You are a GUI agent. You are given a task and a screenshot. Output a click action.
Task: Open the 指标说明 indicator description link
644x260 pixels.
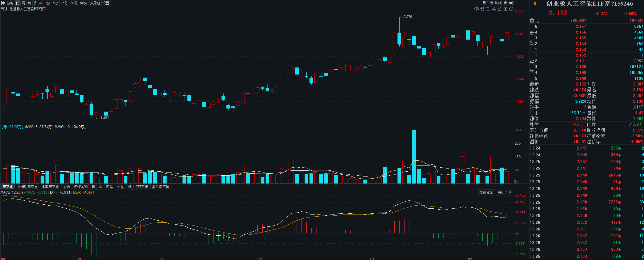click(x=504, y=192)
